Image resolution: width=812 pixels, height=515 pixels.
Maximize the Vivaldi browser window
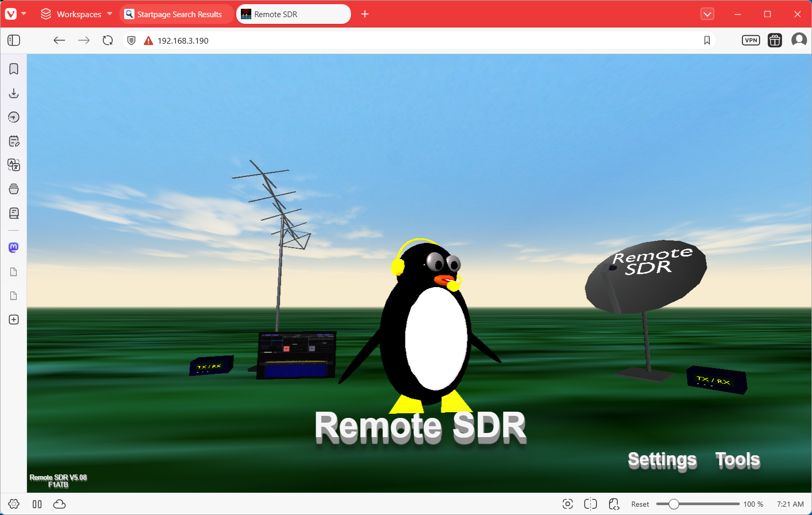(x=767, y=14)
